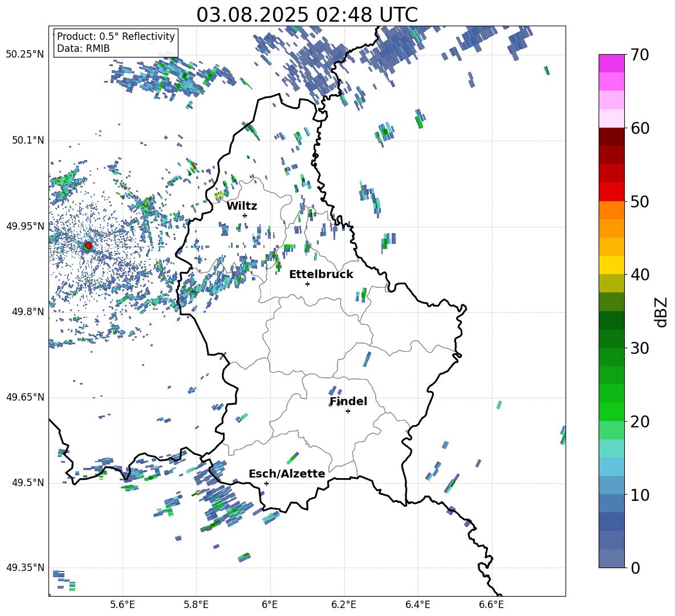Click the 5.8°E longitude label
This screenshot has width=675, height=616.
tap(196, 605)
